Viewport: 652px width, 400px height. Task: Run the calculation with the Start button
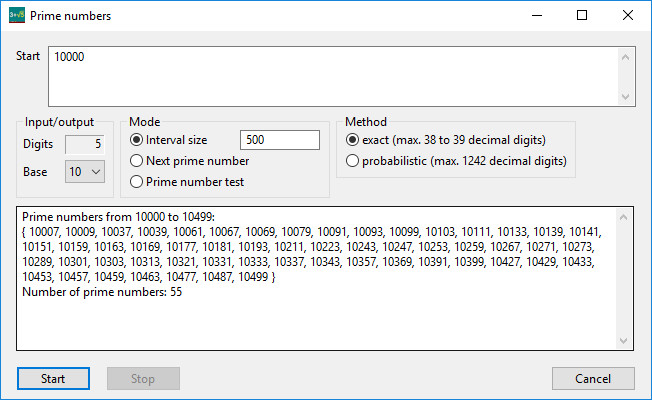pyautogui.click(x=53, y=378)
